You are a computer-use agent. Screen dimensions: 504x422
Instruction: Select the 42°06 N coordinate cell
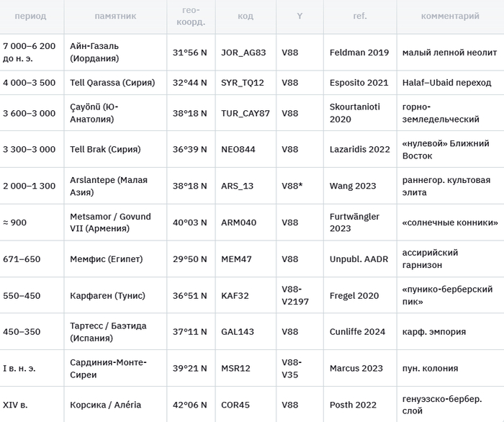tap(189, 405)
